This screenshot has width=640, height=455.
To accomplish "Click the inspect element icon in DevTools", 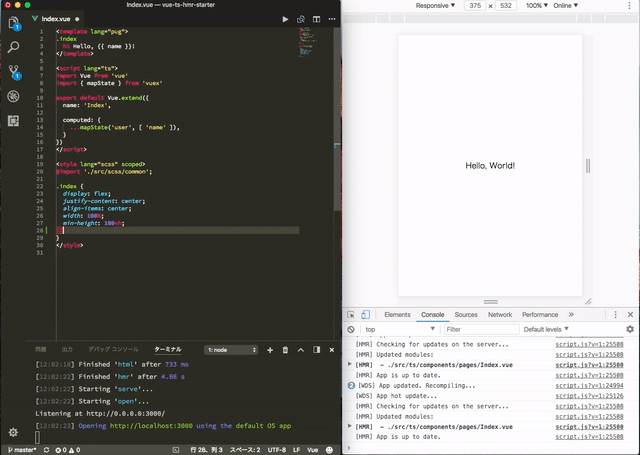I will (351, 315).
